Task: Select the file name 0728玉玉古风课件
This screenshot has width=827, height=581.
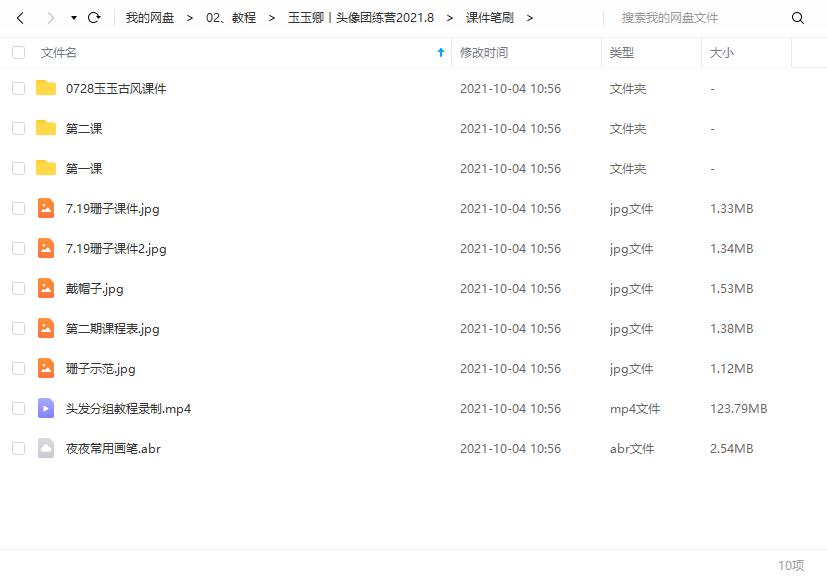Action: pyautogui.click(x=116, y=89)
